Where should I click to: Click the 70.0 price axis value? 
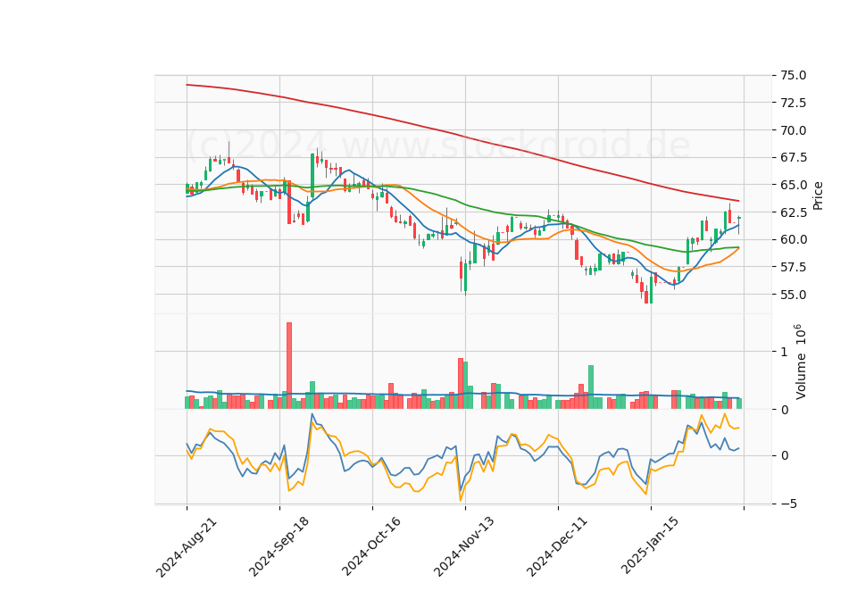click(x=792, y=130)
